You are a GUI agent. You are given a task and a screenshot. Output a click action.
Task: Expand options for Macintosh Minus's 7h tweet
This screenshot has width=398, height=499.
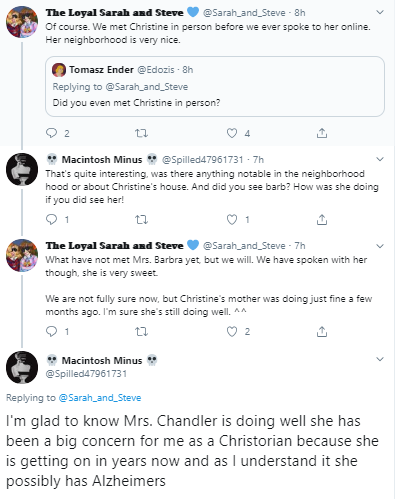pos(380,159)
